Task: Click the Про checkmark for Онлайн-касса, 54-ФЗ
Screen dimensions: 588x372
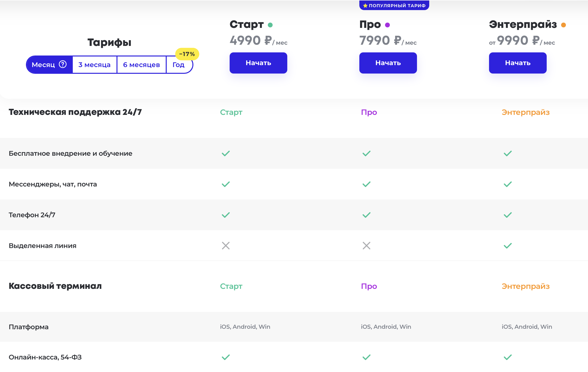Action: point(366,357)
